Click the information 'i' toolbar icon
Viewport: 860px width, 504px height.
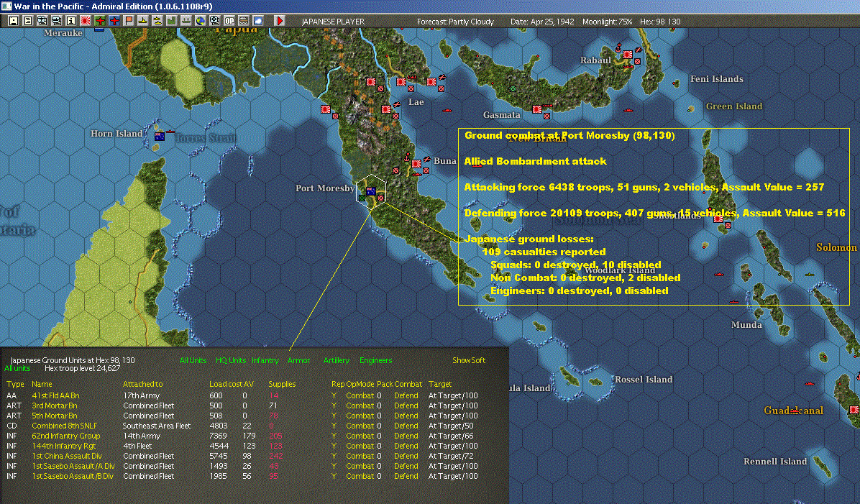tap(71, 21)
